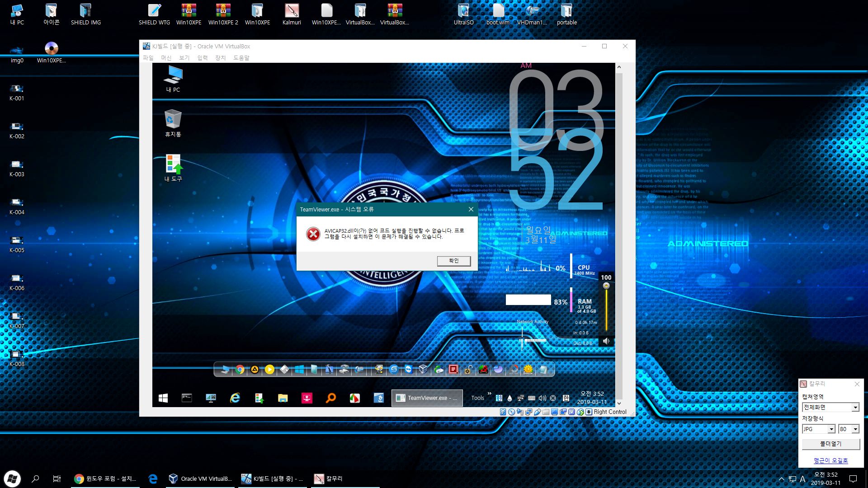The image size is (868, 488).
Task: Click blue S sync icon in dock
Action: [394, 370]
